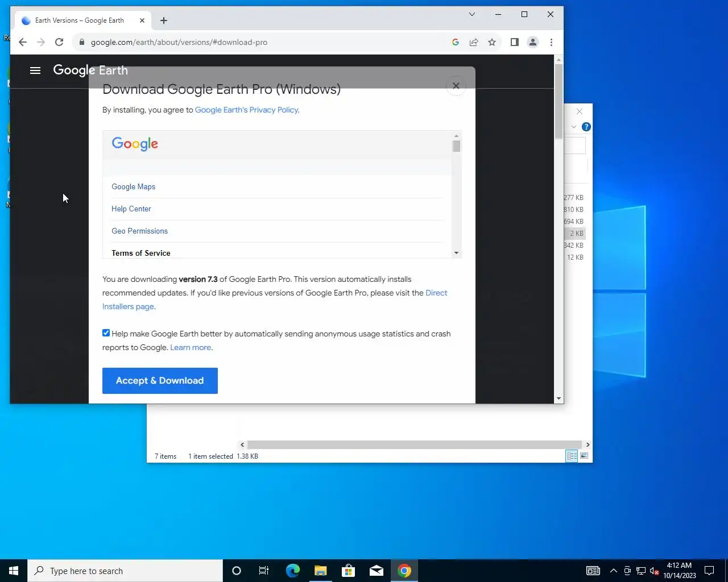Open the Google Earth hamburger menu
The width and height of the screenshot is (728, 582).
point(35,70)
